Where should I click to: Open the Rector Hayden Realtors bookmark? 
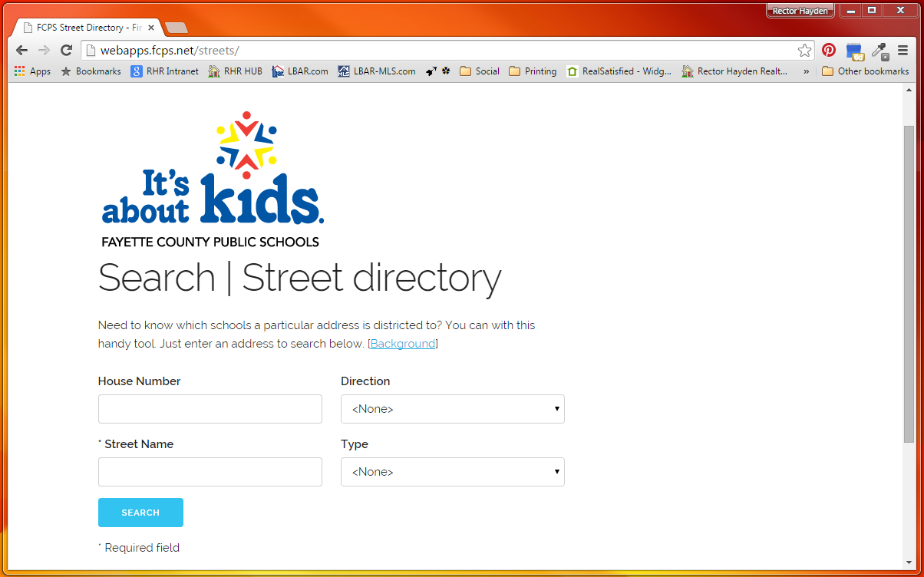pos(735,71)
